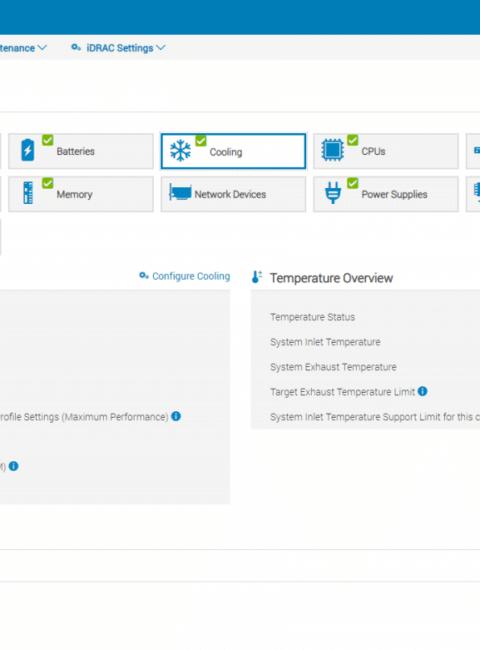The image size is (480, 650).
Task: Expand the Maintenance menu chevron
Action: click(x=42, y=48)
